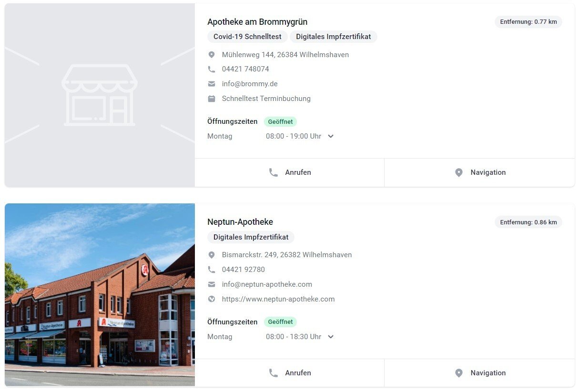Image resolution: width=579 pixels, height=392 pixels.
Task: Dial phone number 04421 748074
Action: point(245,69)
